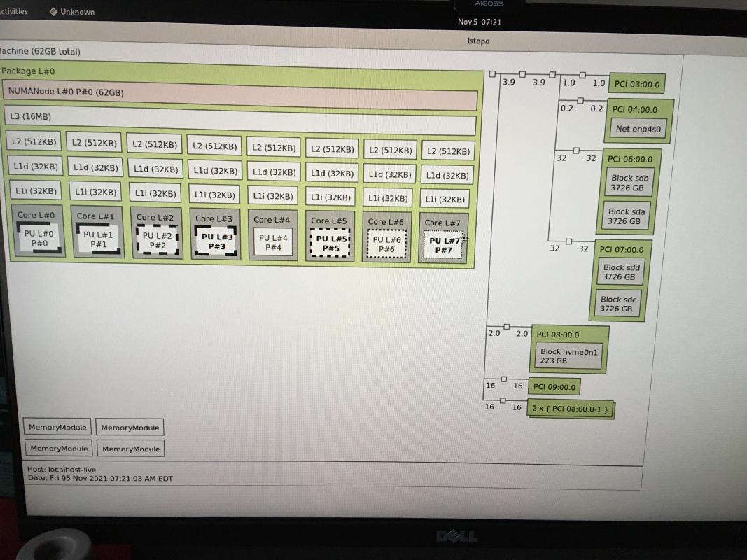Click the Block sdc 3726 GB disk

coord(618,304)
